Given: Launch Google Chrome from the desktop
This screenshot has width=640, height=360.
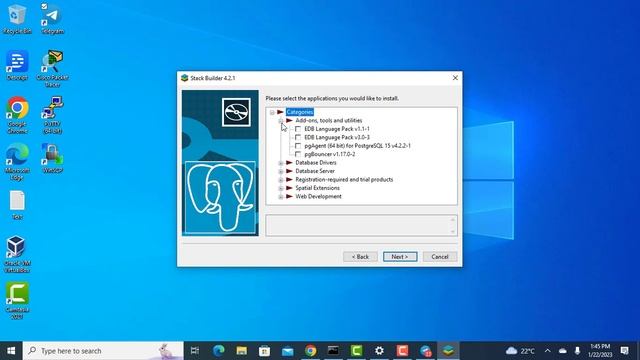Looking at the screenshot, I should pyautogui.click(x=17, y=115).
